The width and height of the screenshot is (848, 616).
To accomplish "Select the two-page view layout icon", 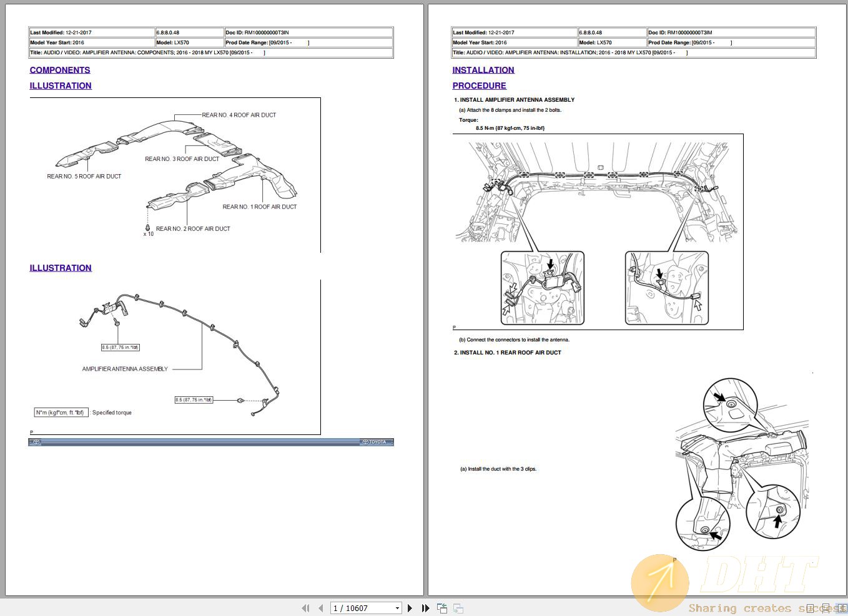I will coord(843,608).
